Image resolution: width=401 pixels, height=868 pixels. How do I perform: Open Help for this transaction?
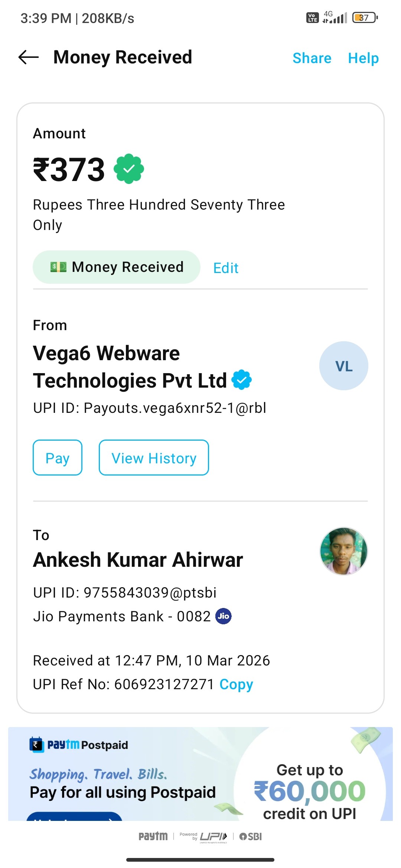363,58
